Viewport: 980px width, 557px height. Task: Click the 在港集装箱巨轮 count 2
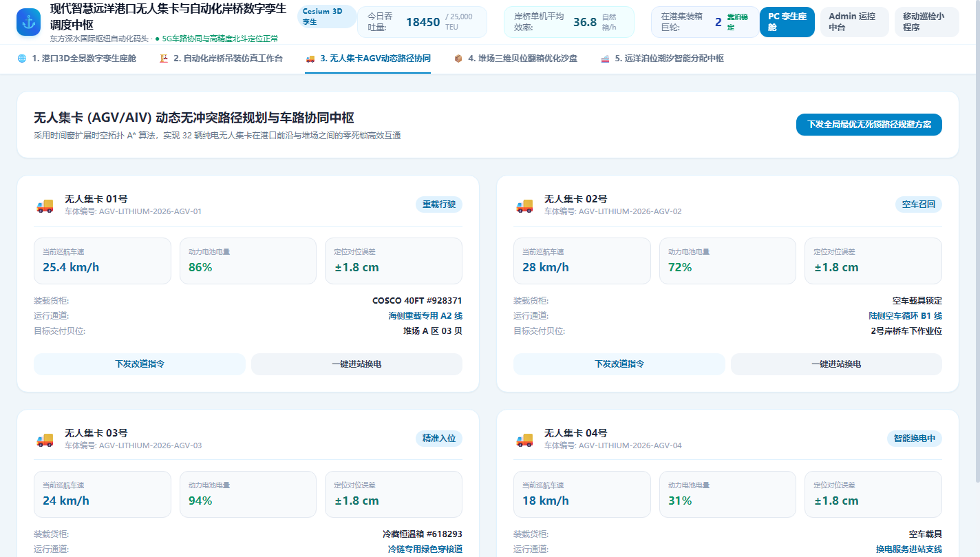pyautogui.click(x=718, y=22)
